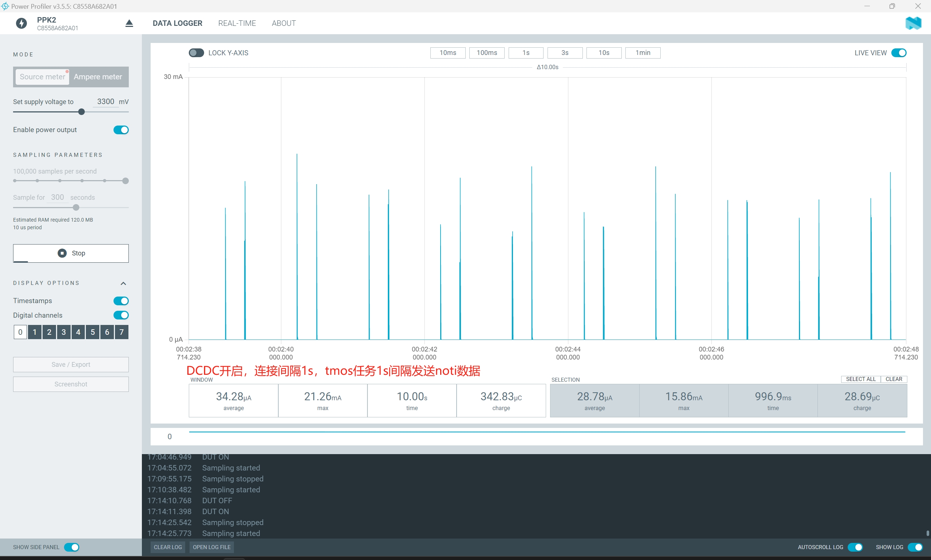
Task: Set window to 1min
Action: coord(643,53)
